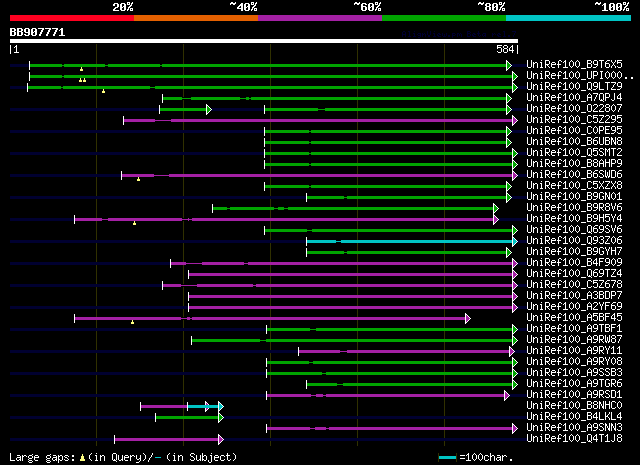
Task: Select hit label UniRef100_B6SWD6
Action: tap(574, 175)
